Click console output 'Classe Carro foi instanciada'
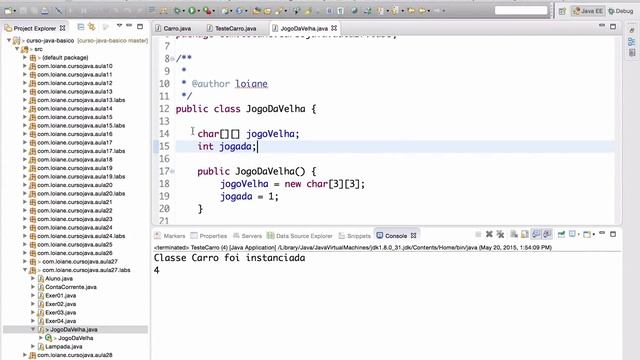This screenshot has width=640, height=360. (229, 258)
